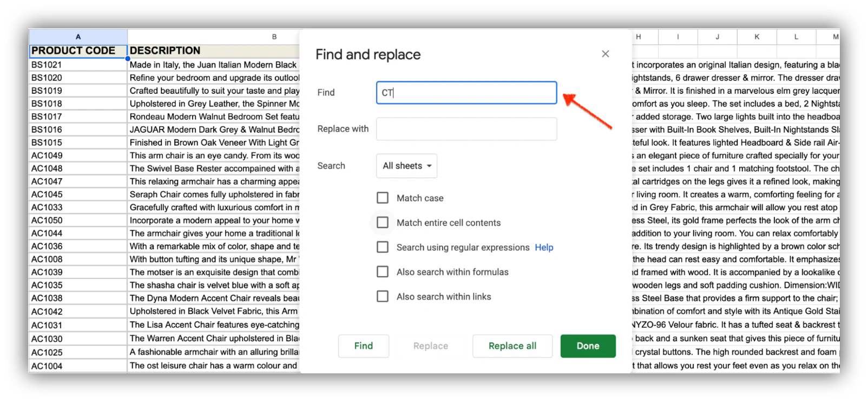Select cell containing AC1036
This screenshot has width=868, height=402.
(78, 247)
